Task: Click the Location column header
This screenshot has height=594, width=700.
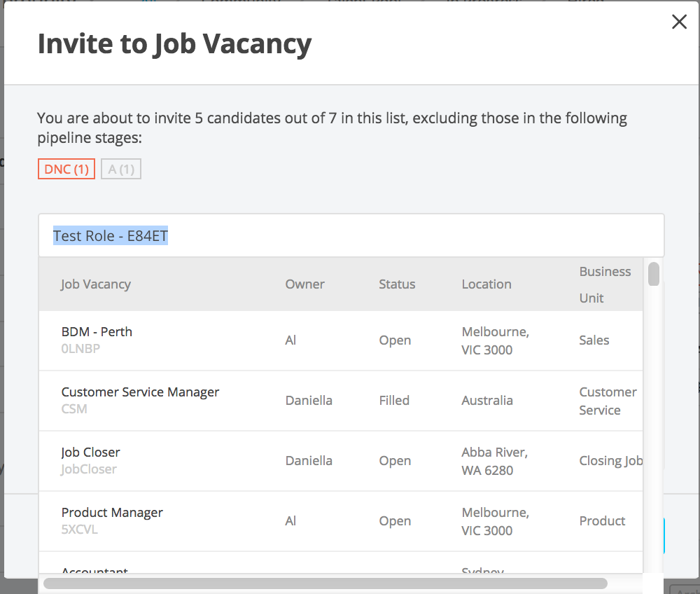Action: click(486, 284)
